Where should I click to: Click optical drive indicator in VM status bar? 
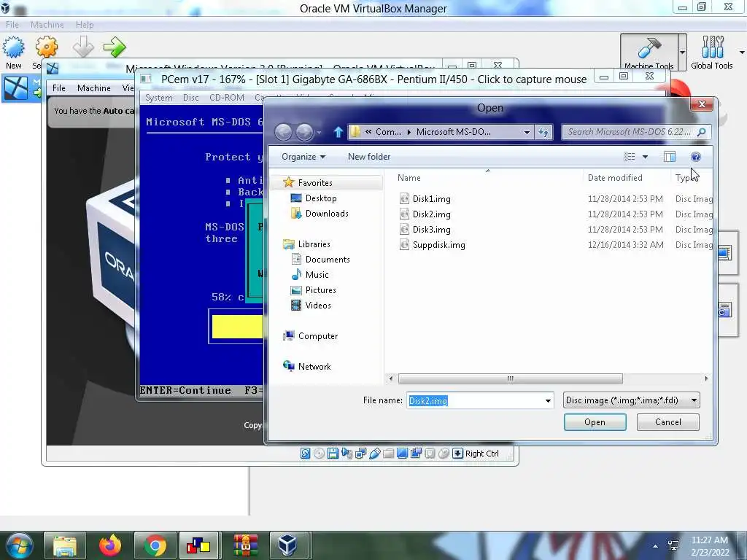coord(320,454)
